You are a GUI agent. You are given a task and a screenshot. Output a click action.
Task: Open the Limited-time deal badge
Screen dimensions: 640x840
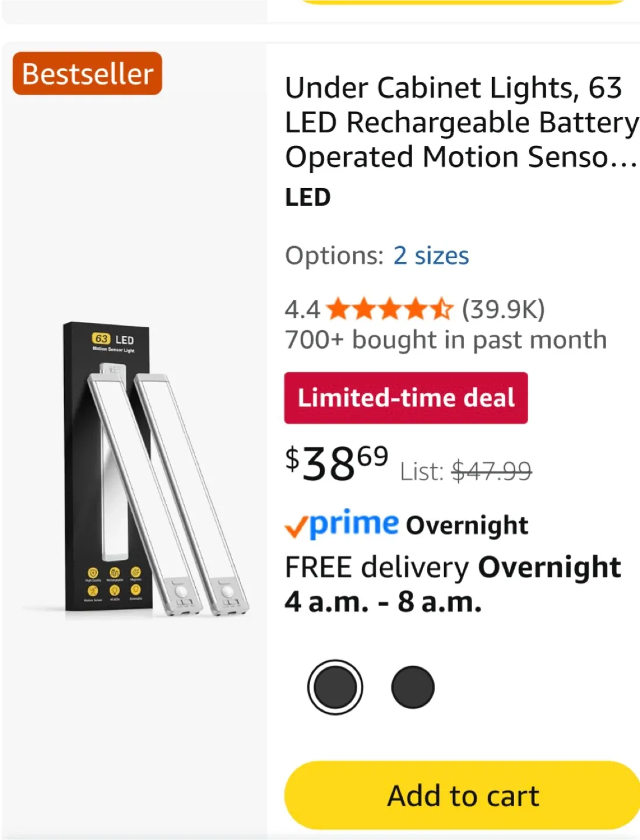click(406, 398)
